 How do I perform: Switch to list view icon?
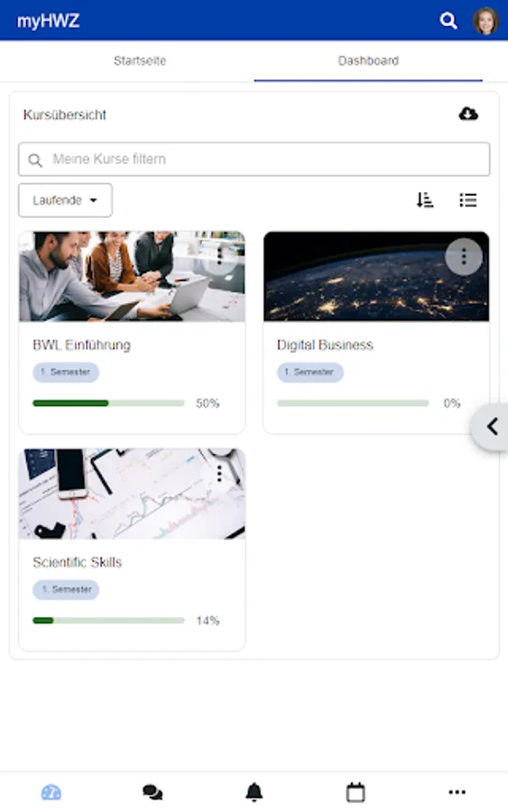(x=468, y=200)
